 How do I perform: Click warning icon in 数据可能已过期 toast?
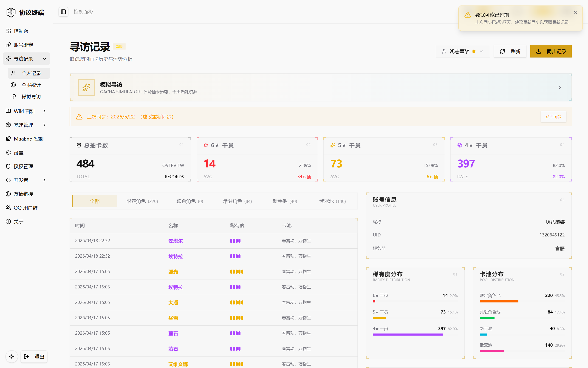467,15
